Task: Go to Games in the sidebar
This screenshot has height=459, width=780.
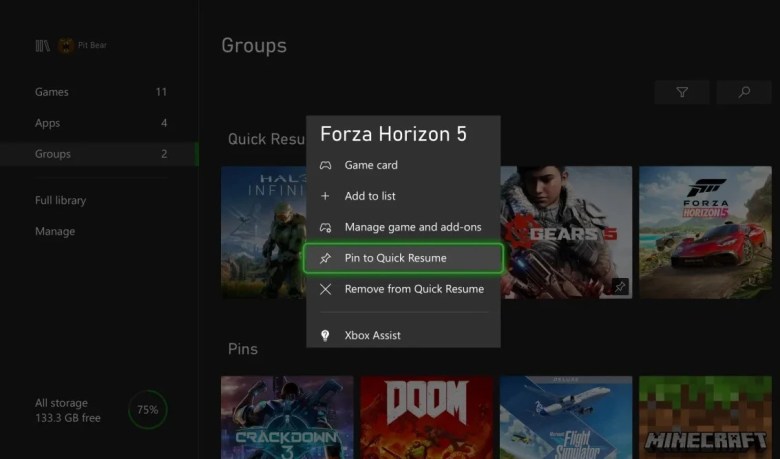Action: click(99, 92)
